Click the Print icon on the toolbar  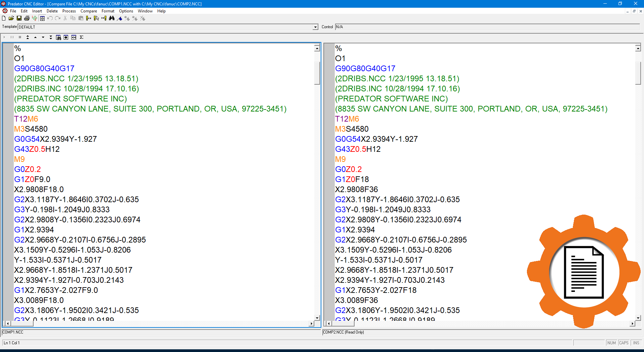[27, 18]
